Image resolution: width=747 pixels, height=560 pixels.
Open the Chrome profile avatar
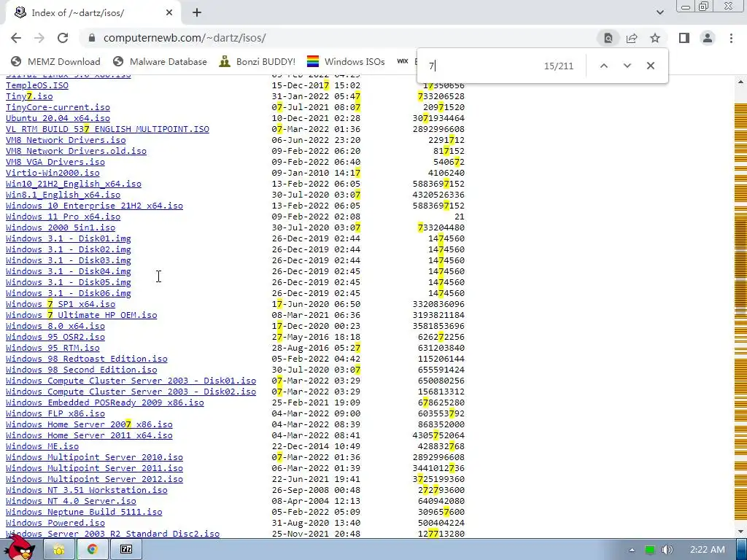[708, 38]
